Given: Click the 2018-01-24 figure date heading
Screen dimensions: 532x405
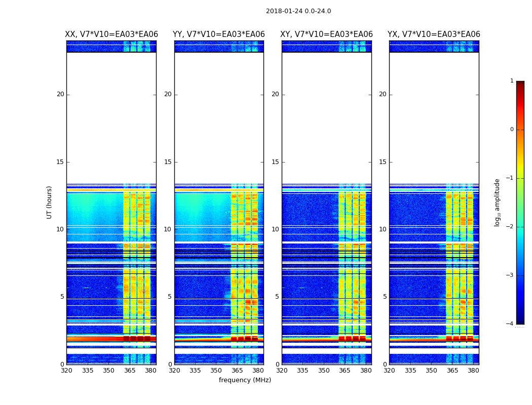Looking at the screenshot, I should [298, 11].
